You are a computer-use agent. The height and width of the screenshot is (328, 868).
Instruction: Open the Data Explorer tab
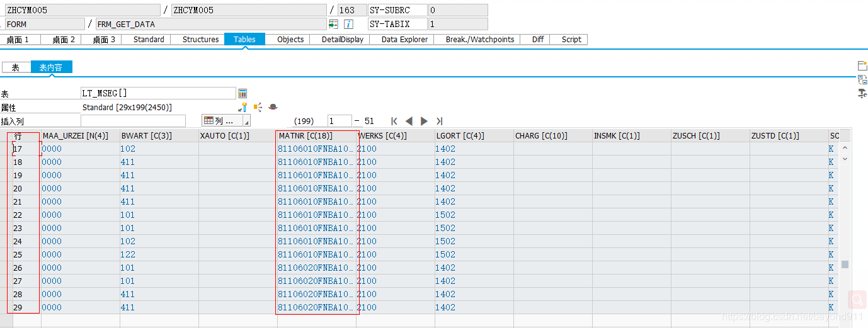click(x=404, y=39)
